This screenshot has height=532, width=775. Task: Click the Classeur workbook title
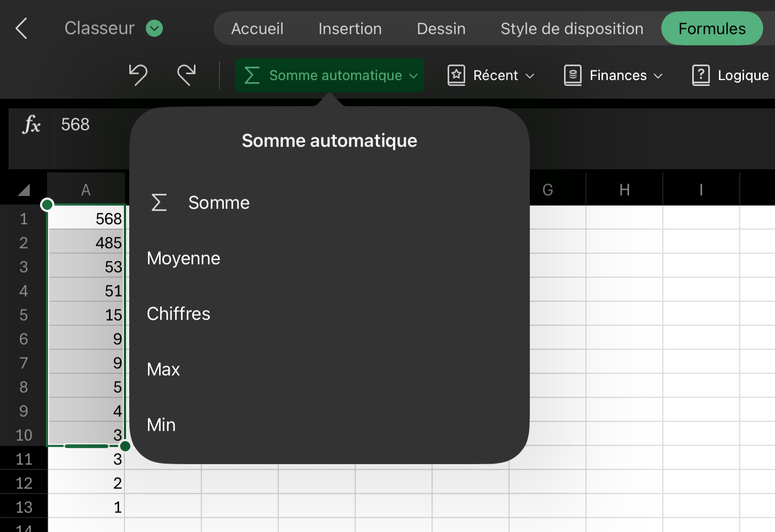click(99, 28)
